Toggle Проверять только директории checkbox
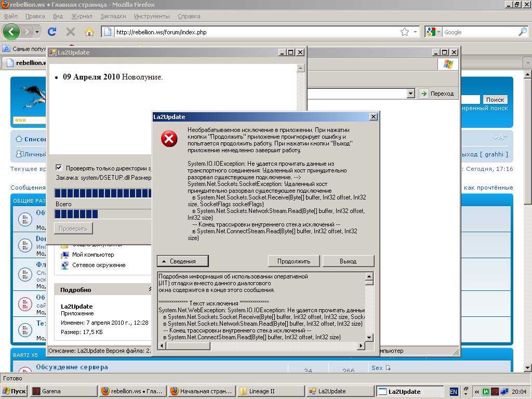 click(x=59, y=168)
